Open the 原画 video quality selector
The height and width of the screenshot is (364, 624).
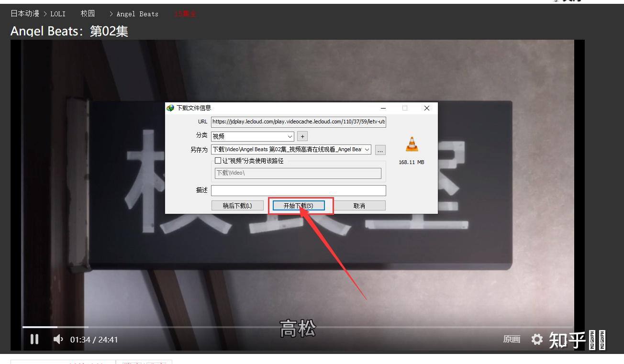(x=512, y=339)
